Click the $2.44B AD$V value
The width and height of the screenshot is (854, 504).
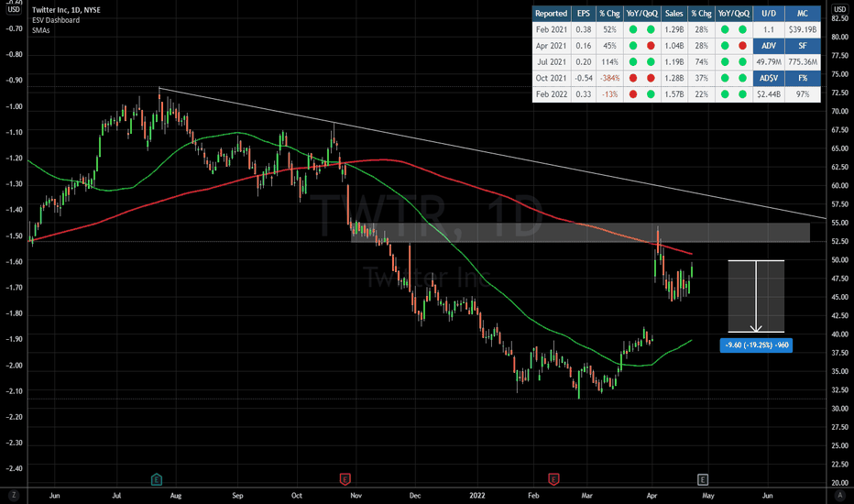769,94
